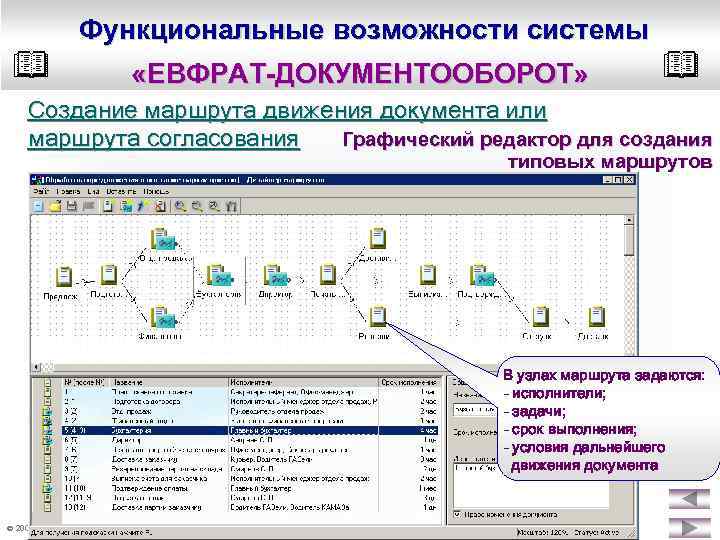
Task: Click executor cell 'Руководитель отдела продаж'
Action: tap(277, 411)
